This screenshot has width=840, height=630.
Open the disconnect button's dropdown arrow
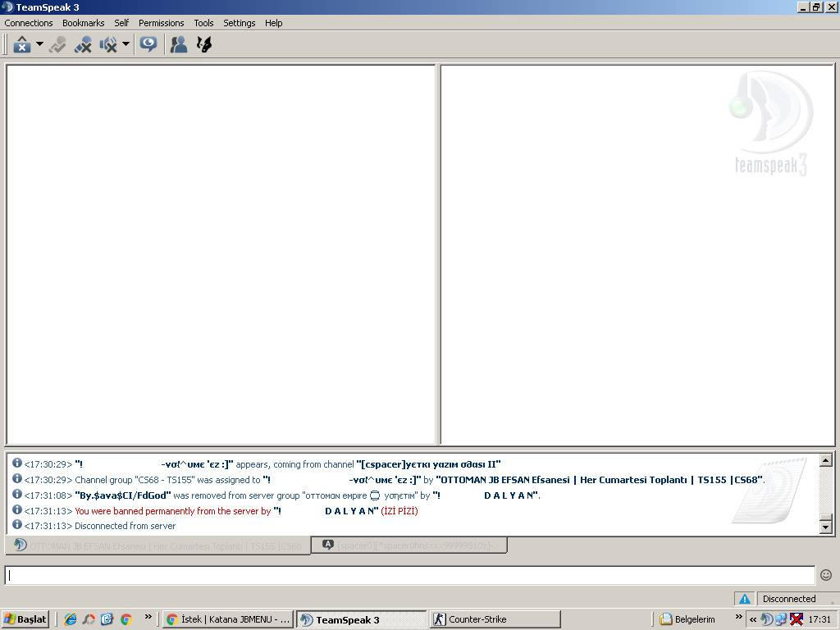tap(39, 44)
